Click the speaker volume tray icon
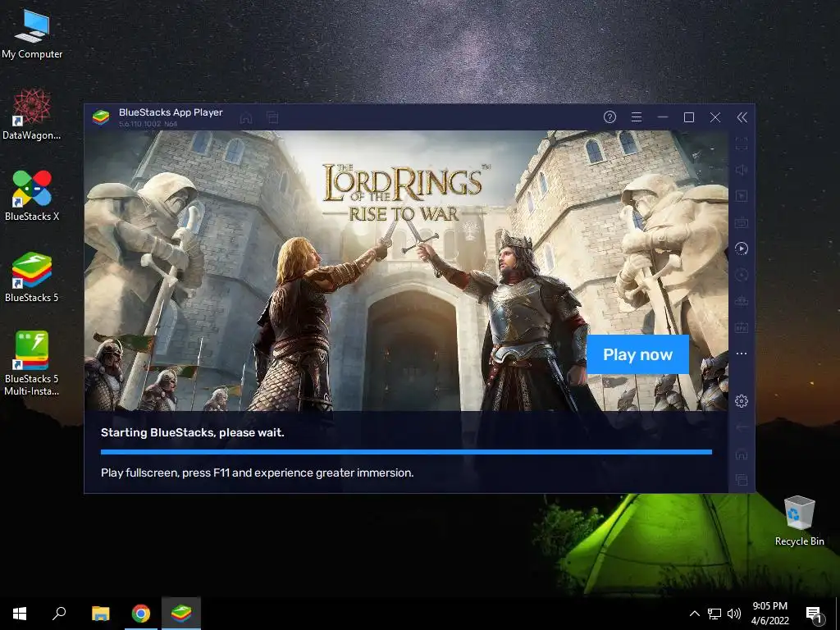 (734, 614)
